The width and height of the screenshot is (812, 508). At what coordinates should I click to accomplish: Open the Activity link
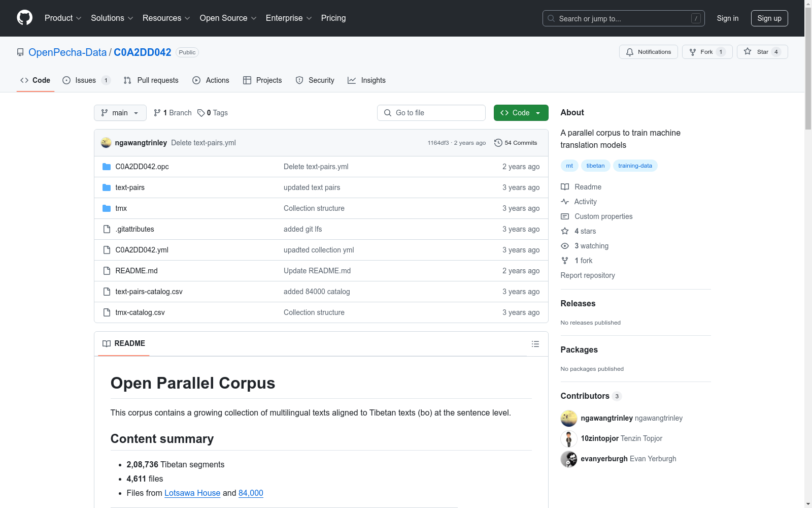coord(579,202)
